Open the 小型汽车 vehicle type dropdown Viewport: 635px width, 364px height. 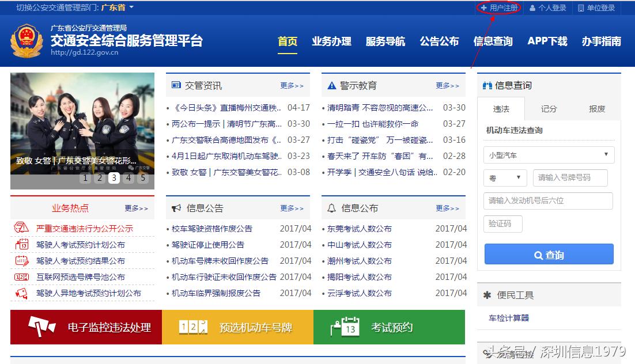click(548, 155)
